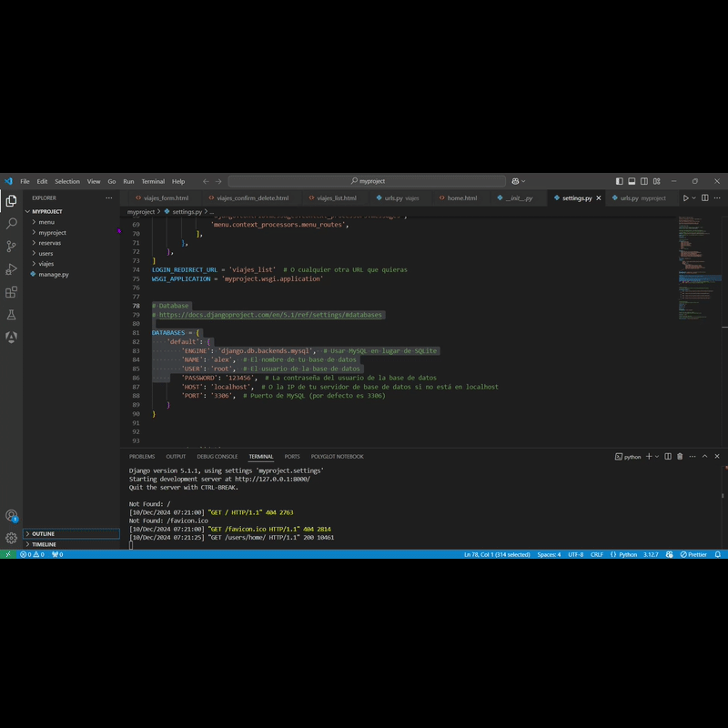Click the Copilot icon in title bar
The width and height of the screenshot is (728, 728).
tap(515, 181)
